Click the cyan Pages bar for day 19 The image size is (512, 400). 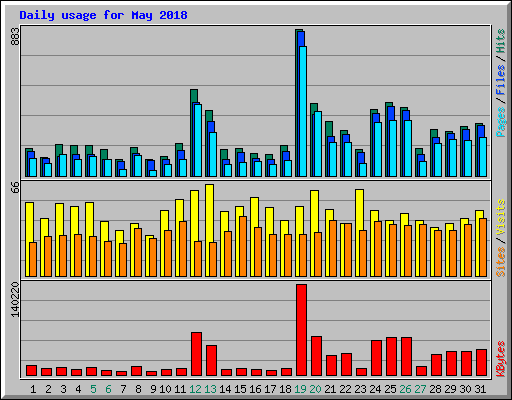click(303, 111)
